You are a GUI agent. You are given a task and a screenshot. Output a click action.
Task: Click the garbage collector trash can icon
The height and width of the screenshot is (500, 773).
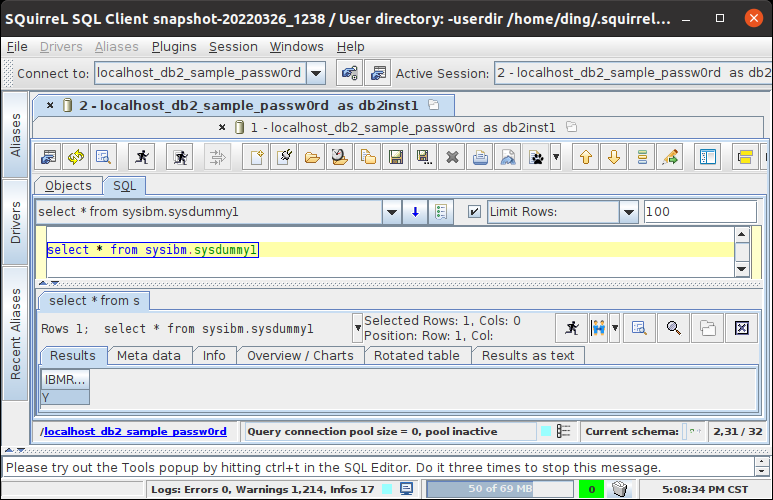(620, 489)
